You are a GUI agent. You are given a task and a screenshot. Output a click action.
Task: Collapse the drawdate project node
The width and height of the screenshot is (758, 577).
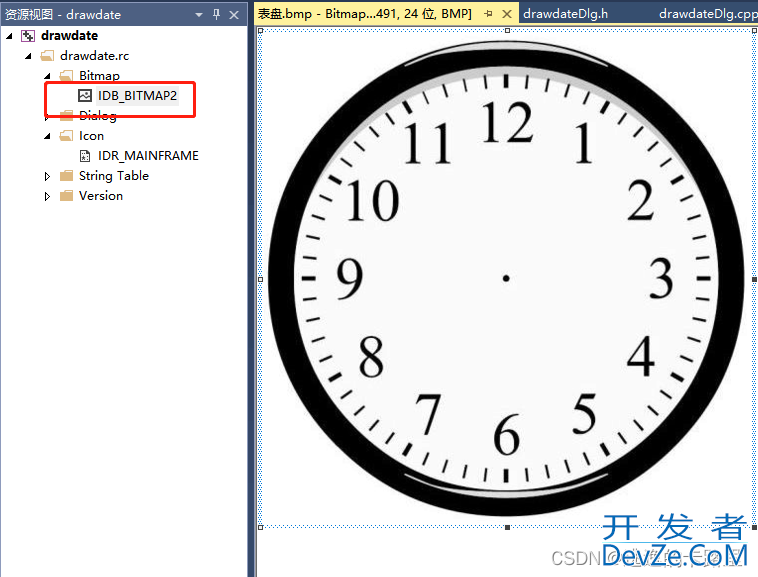click(x=10, y=36)
